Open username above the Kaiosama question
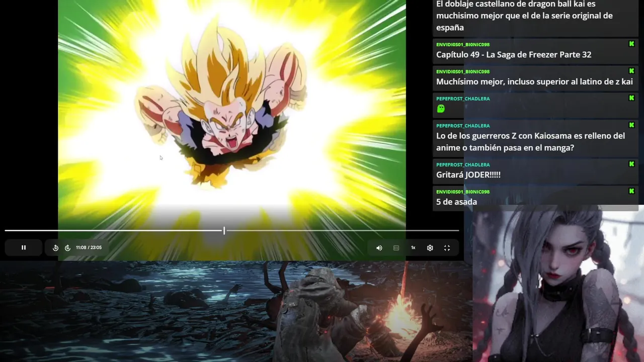Screen dimensions: 644x362 point(462,126)
